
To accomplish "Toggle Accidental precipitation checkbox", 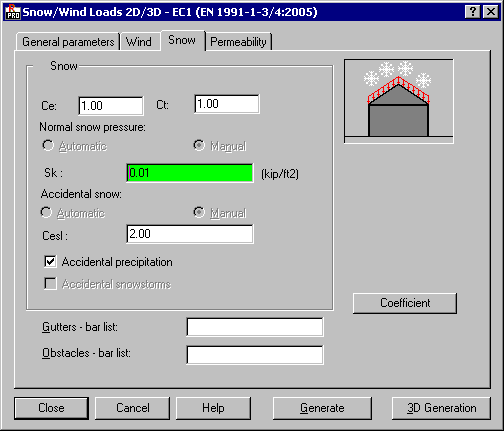I will (x=50, y=262).
